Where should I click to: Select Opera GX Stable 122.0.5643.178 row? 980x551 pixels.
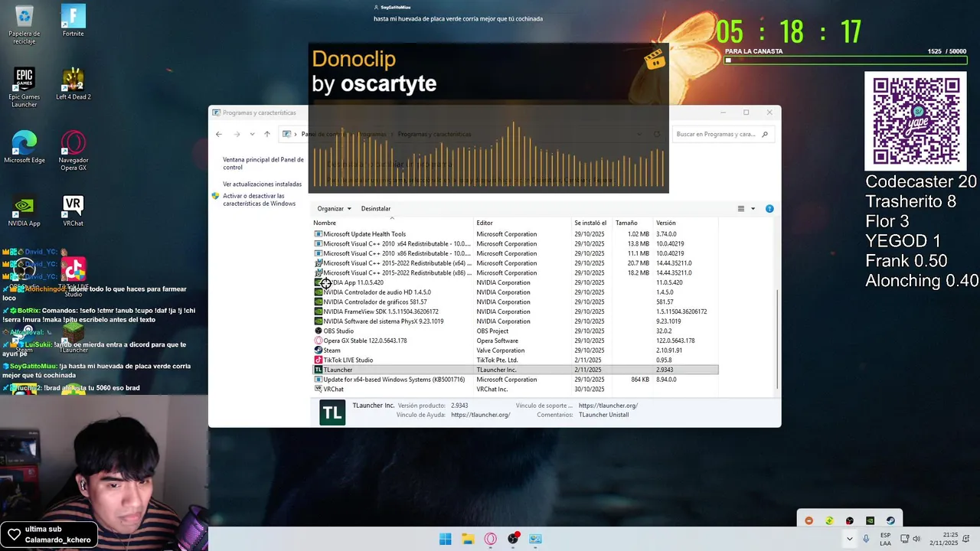515,341
